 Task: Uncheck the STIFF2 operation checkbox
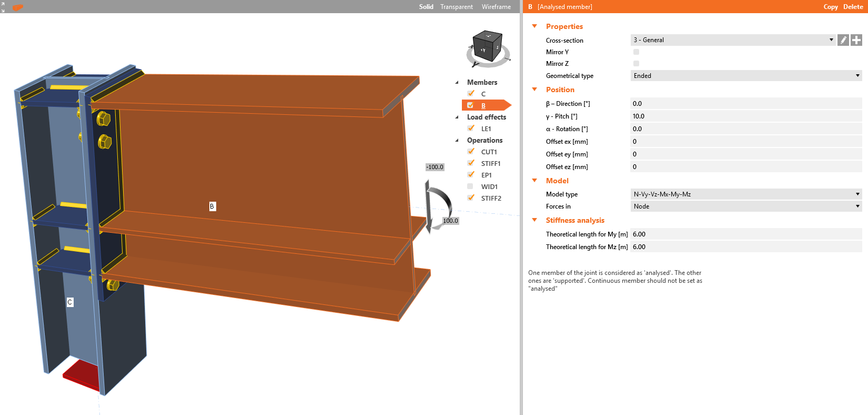click(x=471, y=198)
